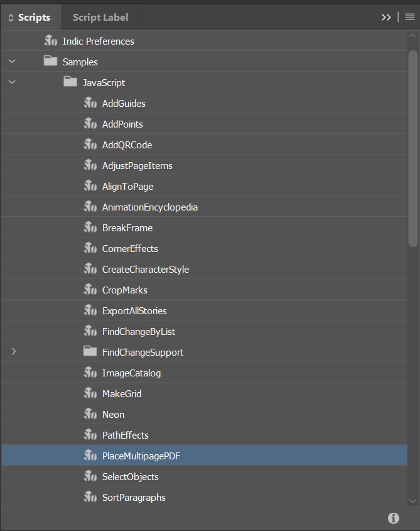Screen dimensions: 420x531
Task: Collapse the JavaScript folder
Action: pyautogui.click(x=12, y=82)
